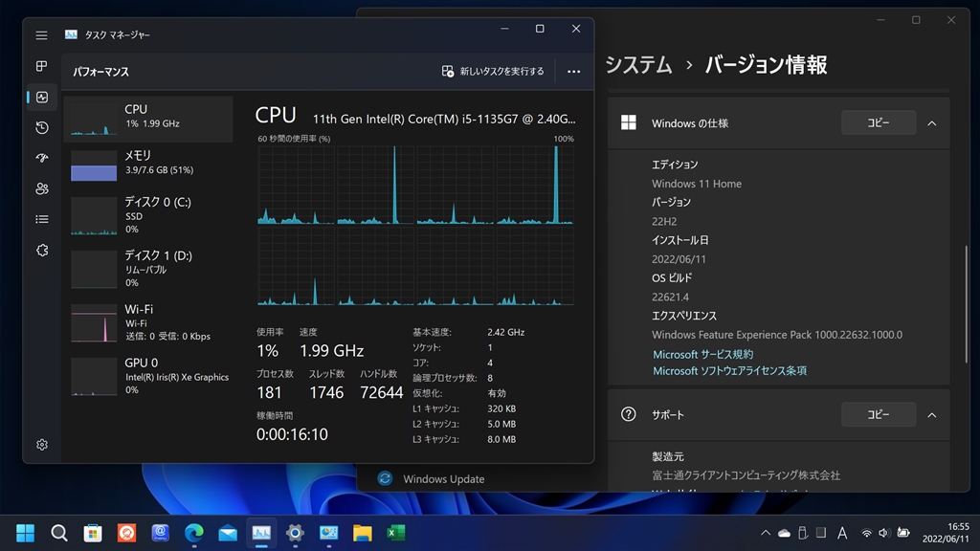This screenshot has height=551, width=980.
Task: Click the Settings window vertical scrollbar
Action: click(x=967, y=303)
